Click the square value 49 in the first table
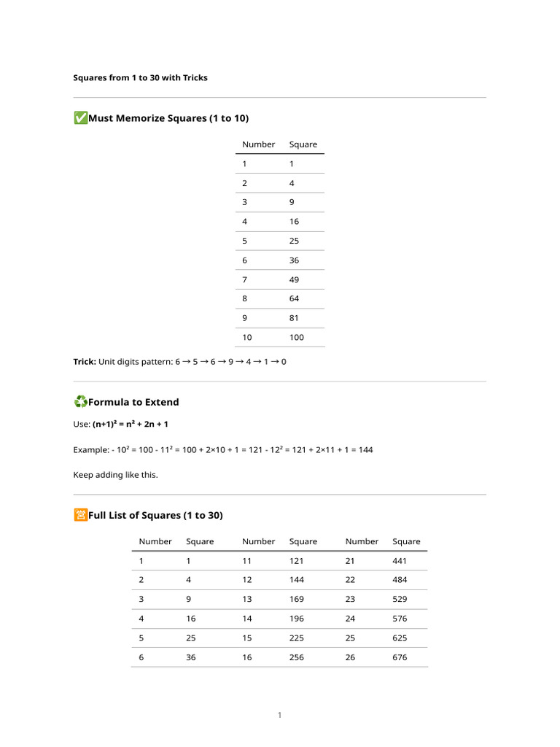Image resolution: width=560 pixels, height=747 pixels. (294, 279)
